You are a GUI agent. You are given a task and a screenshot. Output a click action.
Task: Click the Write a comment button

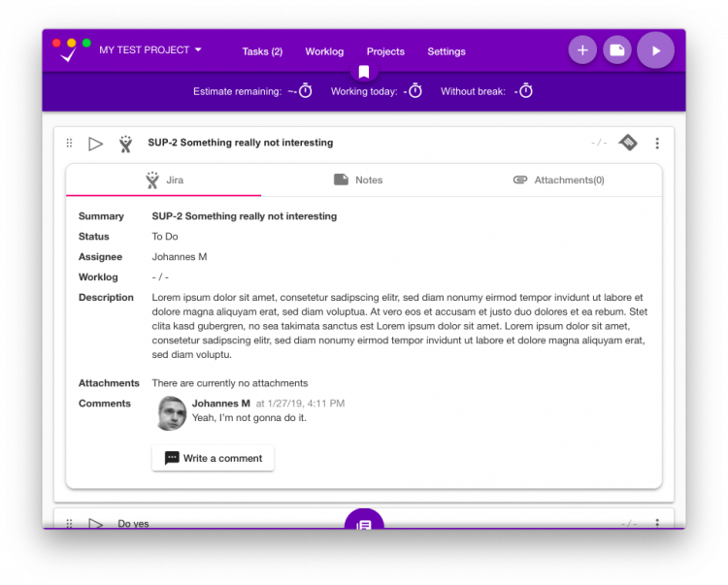point(213,458)
